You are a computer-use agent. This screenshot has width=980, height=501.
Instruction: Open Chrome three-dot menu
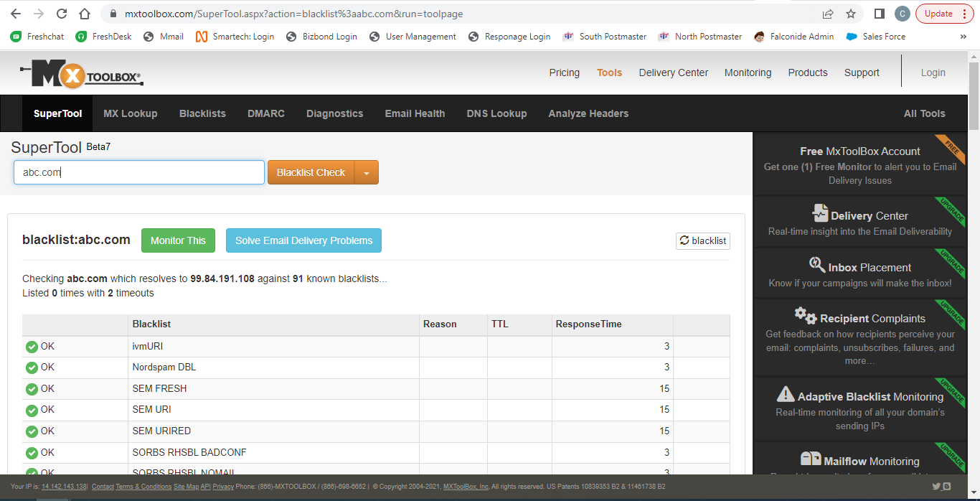[963, 14]
